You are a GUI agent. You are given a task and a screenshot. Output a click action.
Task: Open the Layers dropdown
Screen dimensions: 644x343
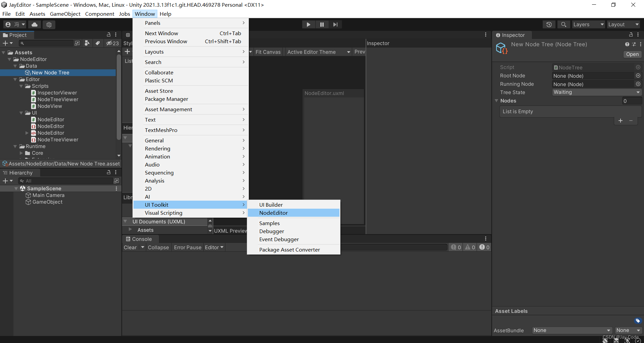[x=588, y=24]
